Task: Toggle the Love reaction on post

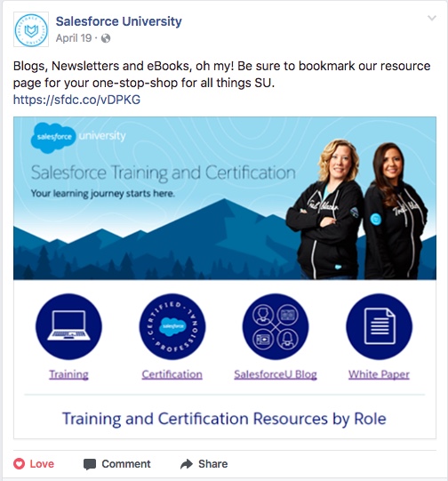Action: (34, 464)
